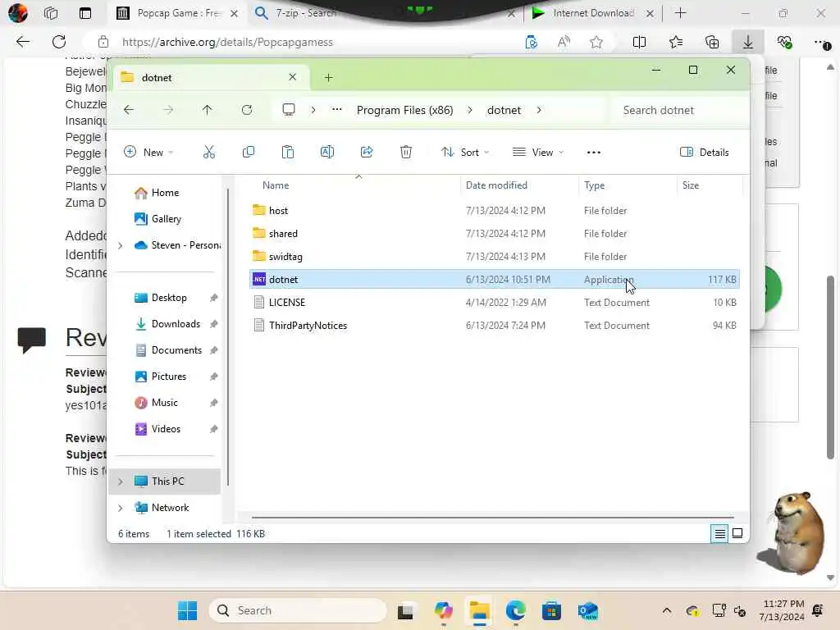This screenshot has height=630, width=840.
Task: Open Outlook from taskbar
Action: 587,610
